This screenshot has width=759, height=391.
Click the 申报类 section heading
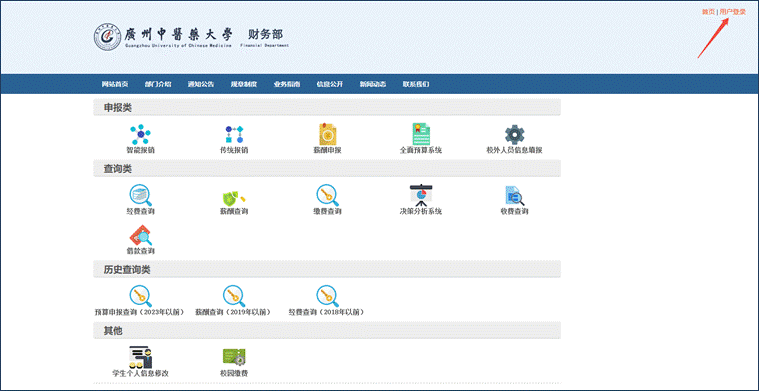118,107
